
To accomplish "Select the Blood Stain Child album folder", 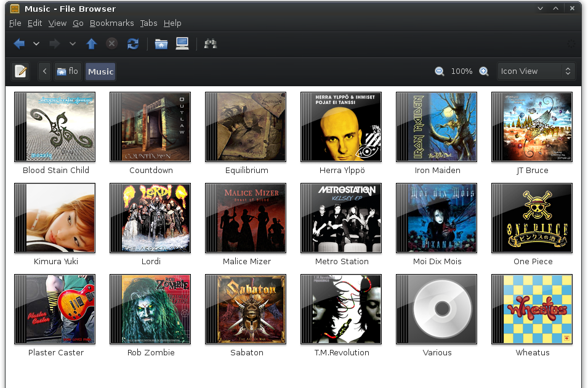I will coord(55,127).
